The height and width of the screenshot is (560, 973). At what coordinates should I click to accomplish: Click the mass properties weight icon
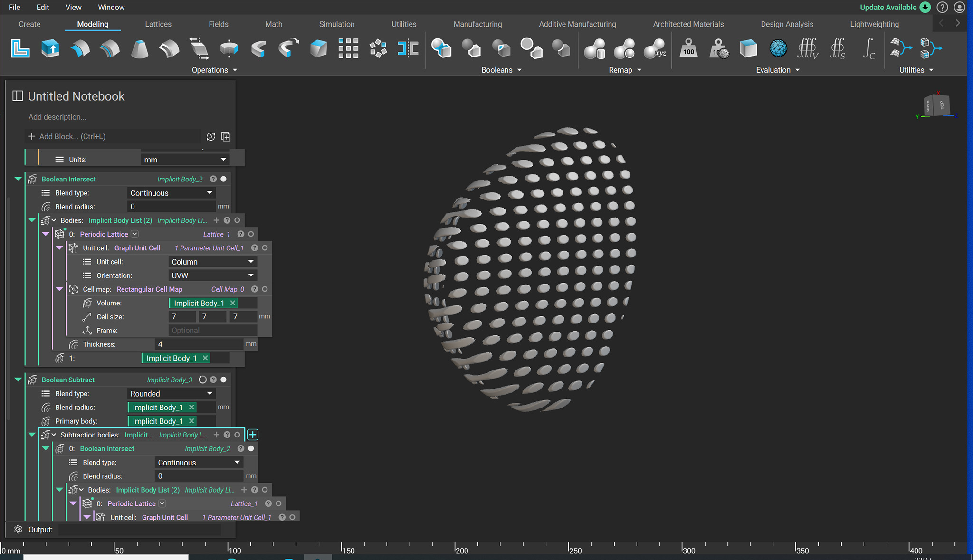tap(688, 48)
